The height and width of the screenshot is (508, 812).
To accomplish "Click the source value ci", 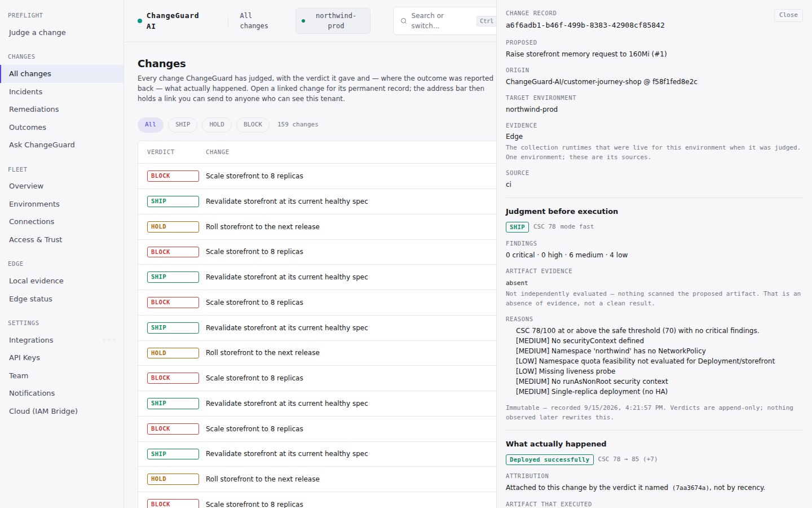I will [x=509, y=185].
